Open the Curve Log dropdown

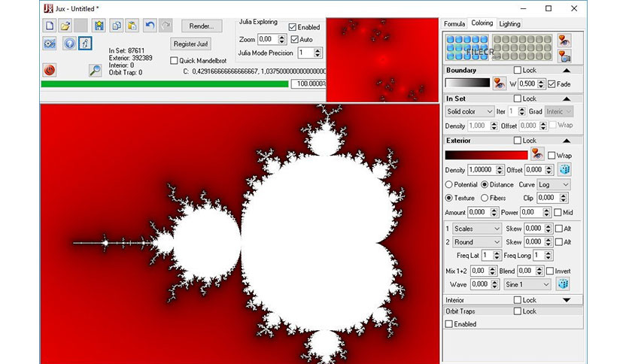554,184
